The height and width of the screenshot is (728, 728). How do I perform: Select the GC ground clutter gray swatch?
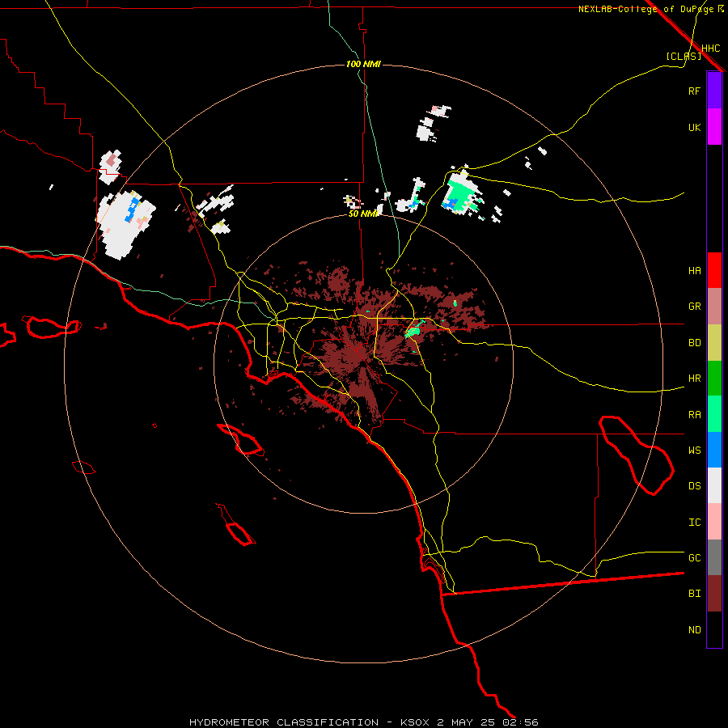coord(714,557)
